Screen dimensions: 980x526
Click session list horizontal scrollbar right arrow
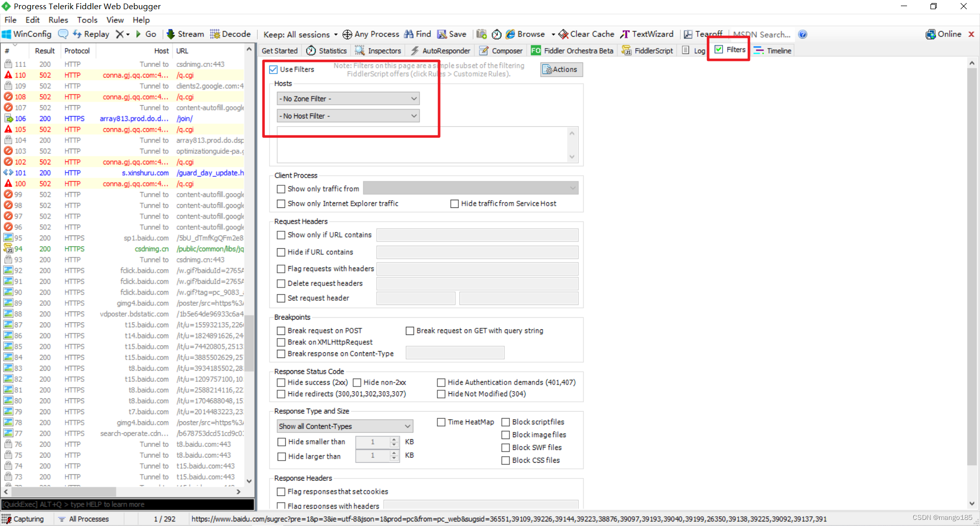[238, 492]
